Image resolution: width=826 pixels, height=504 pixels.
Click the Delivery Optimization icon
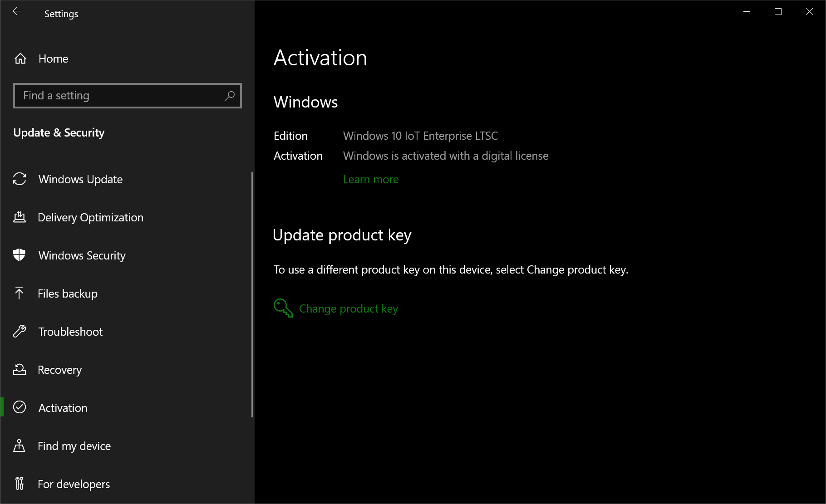pyautogui.click(x=20, y=217)
